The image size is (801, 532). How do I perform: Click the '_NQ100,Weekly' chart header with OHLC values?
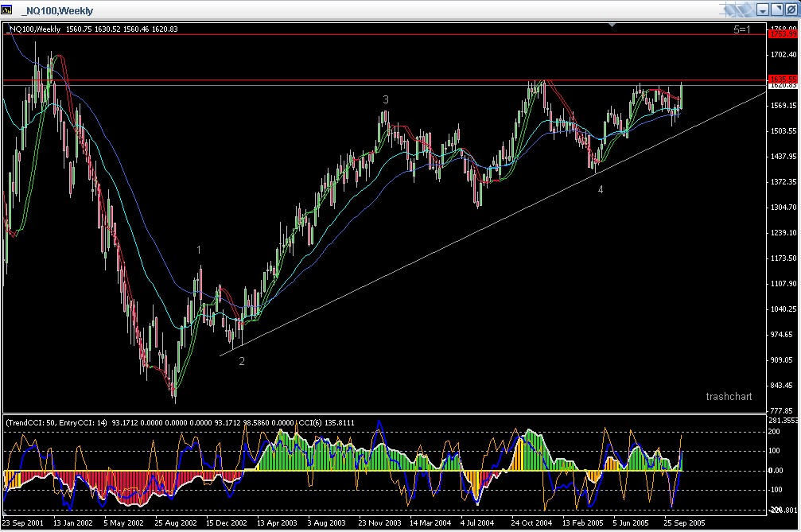pyautogui.click(x=93, y=29)
